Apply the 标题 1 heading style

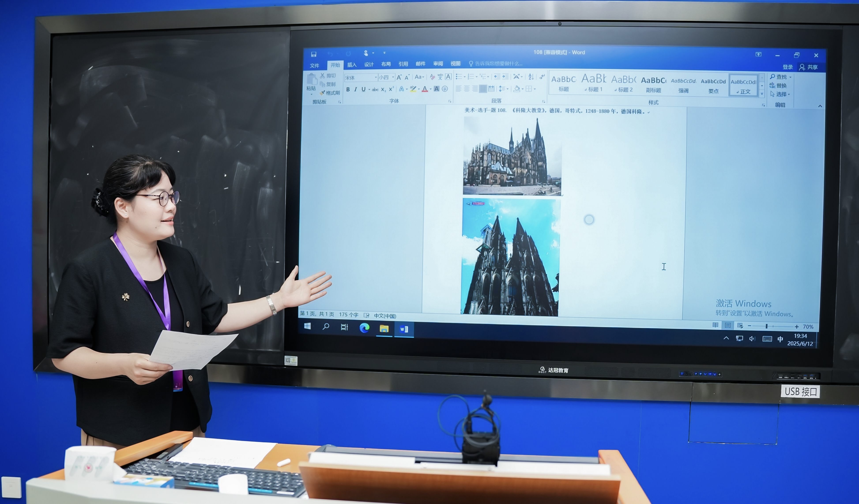pos(594,83)
